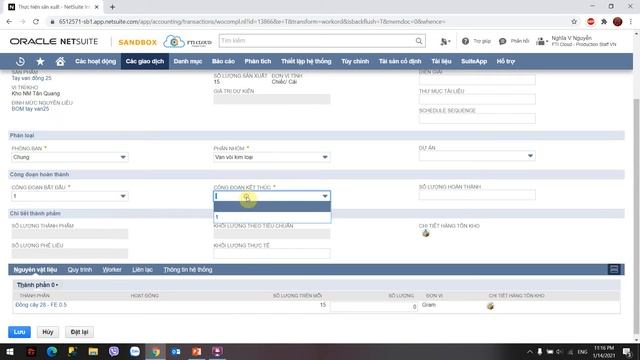The image size is (640, 360).
Task: Open Viber from the taskbar
Action: pyautogui.click(x=114, y=351)
